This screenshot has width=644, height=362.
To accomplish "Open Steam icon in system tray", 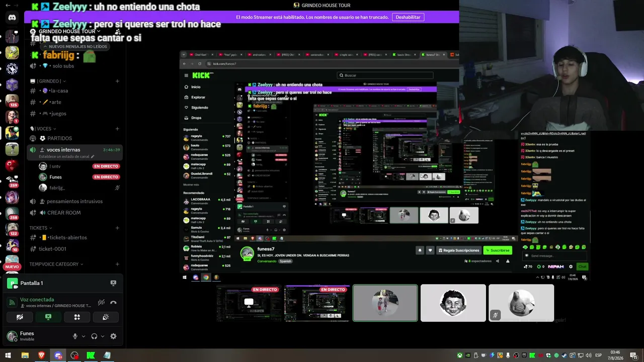I will [563, 355].
